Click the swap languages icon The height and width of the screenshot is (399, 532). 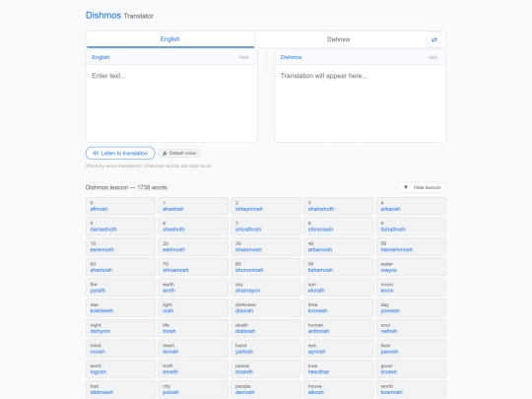(433, 39)
